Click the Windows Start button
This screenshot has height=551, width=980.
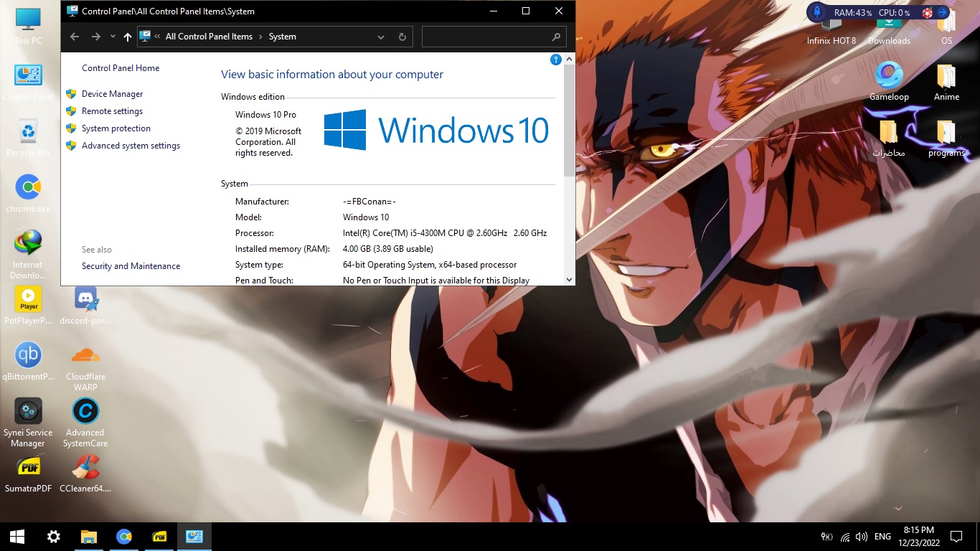coord(17,537)
